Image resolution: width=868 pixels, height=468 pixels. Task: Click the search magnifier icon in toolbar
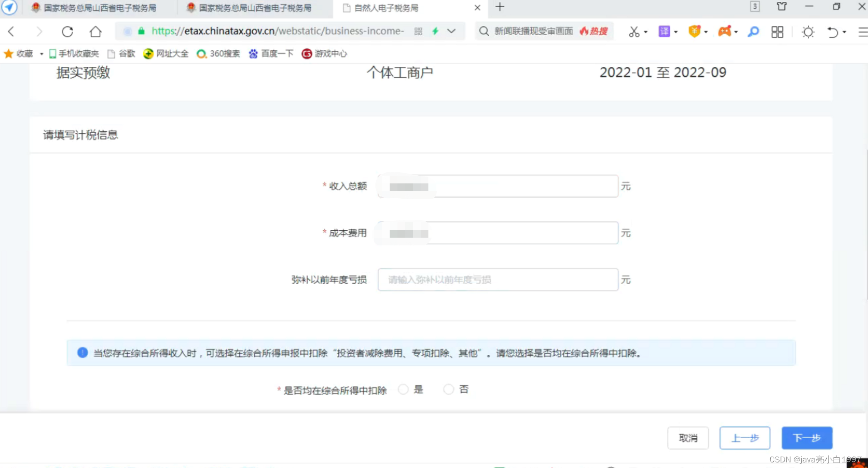tap(753, 32)
